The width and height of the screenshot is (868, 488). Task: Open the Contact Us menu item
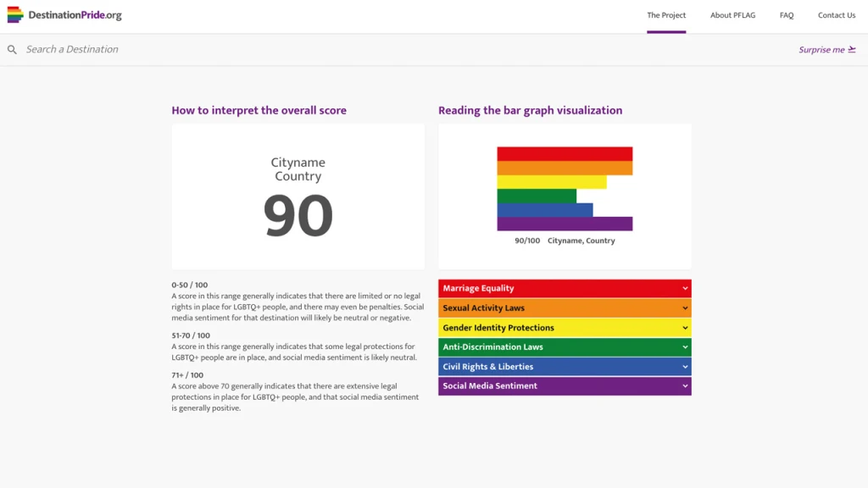836,14
